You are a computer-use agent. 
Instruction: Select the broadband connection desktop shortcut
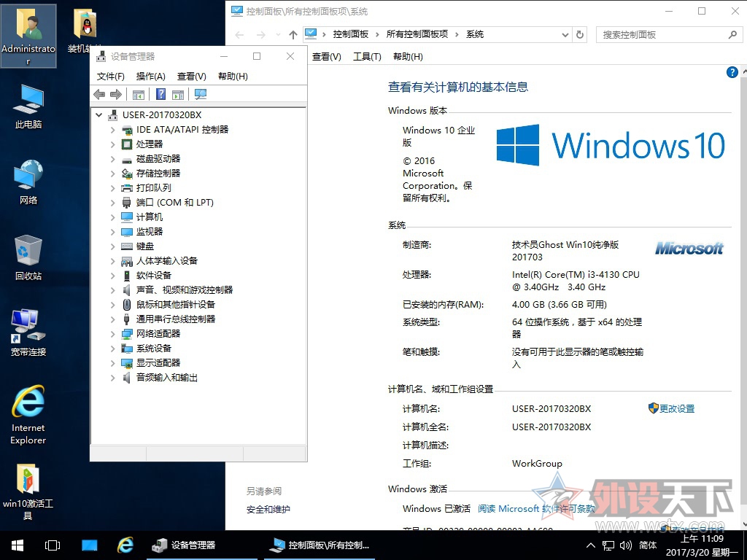[x=28, y=332]
